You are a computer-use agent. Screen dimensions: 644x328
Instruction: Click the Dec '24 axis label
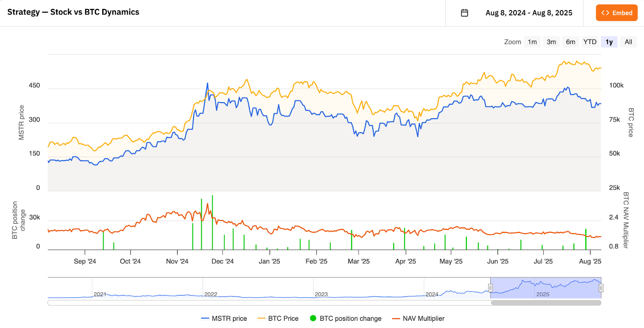[x=223, y=261]
